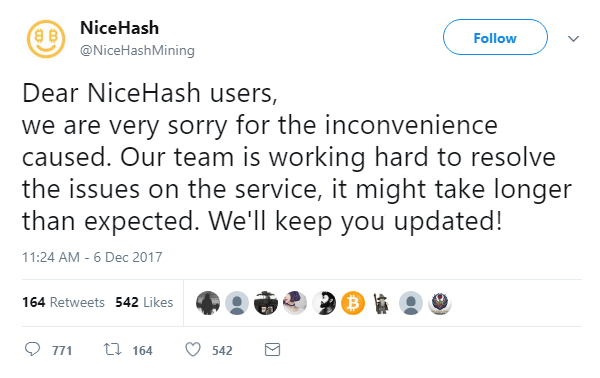600x378 pixels.
Task: View the 164 Retweets list
Action: pos(64,302)
